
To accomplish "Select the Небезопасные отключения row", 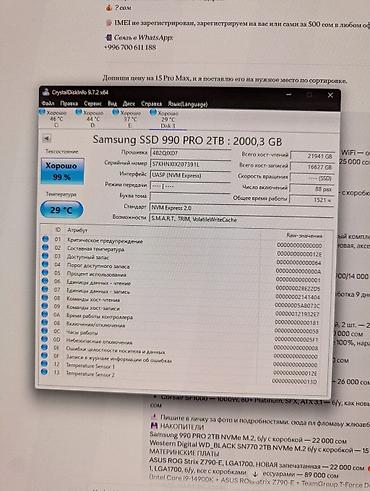I will [x=181, y=343].
